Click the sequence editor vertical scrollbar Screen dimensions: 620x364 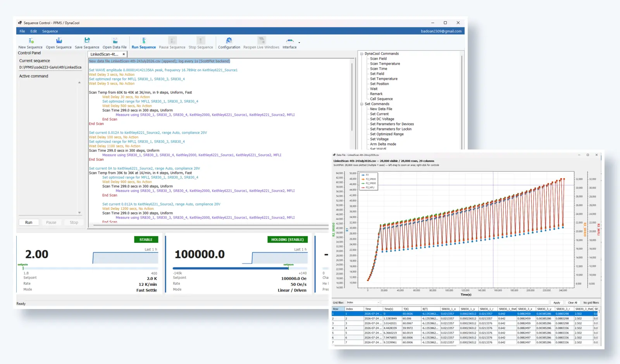[x=353, y=97]
